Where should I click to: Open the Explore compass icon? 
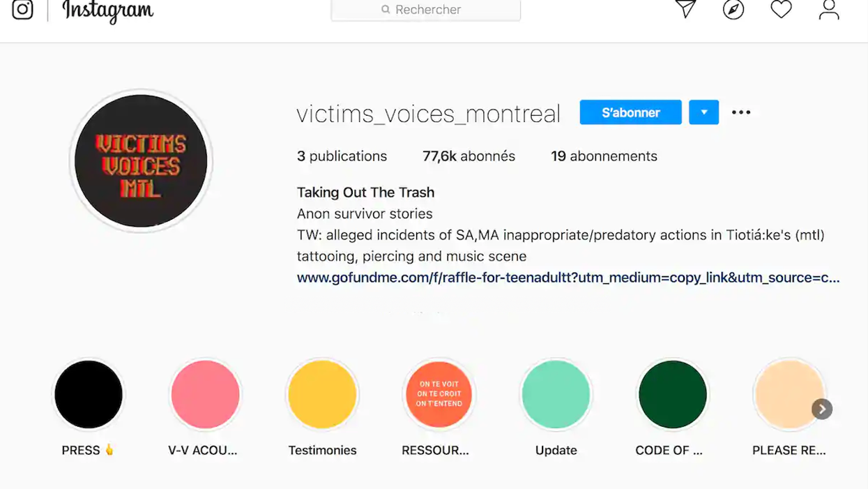[733, 10]
